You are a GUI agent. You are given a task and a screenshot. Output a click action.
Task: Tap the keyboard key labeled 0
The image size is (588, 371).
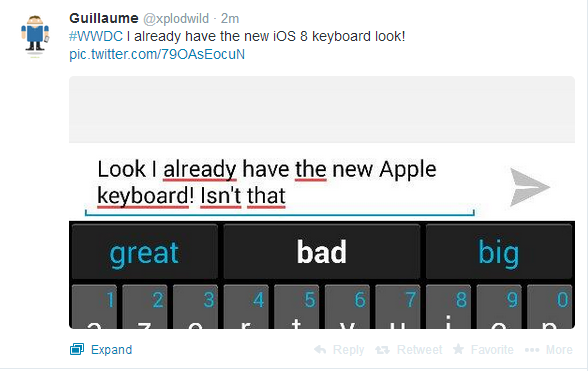550,307
